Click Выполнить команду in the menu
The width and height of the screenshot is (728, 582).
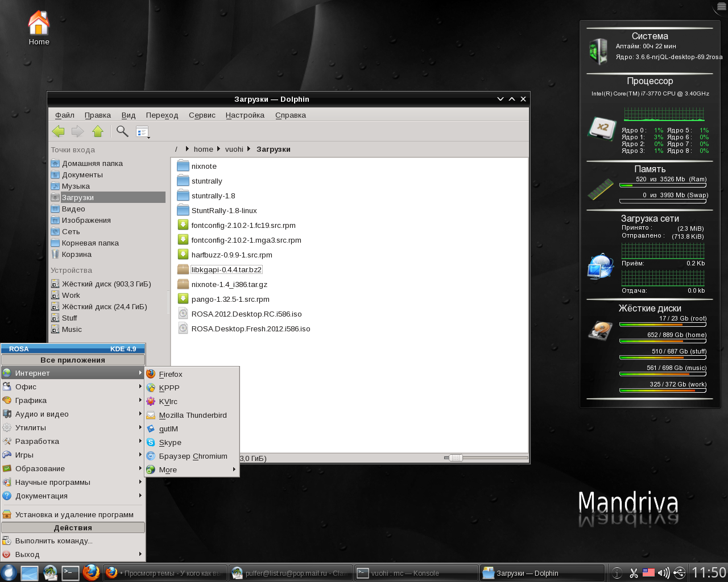click(53, 541)
